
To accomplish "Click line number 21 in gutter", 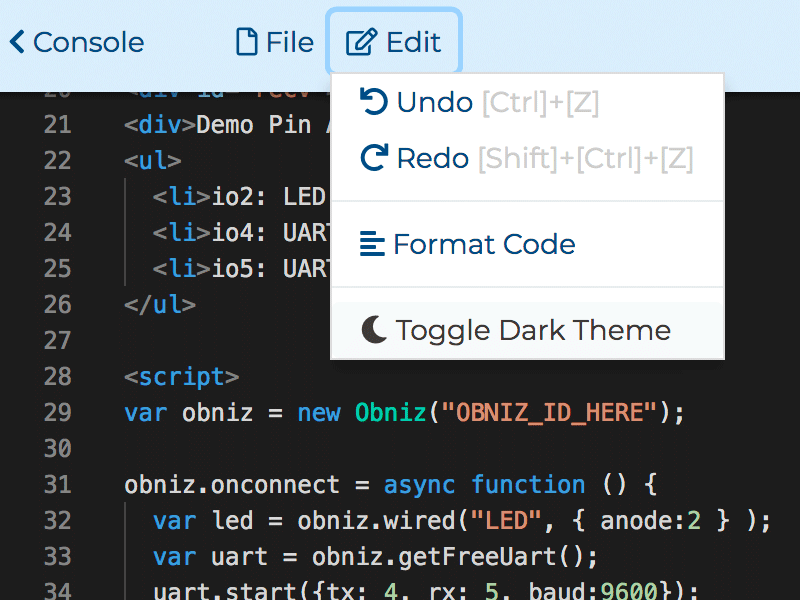I will [57, 125].
